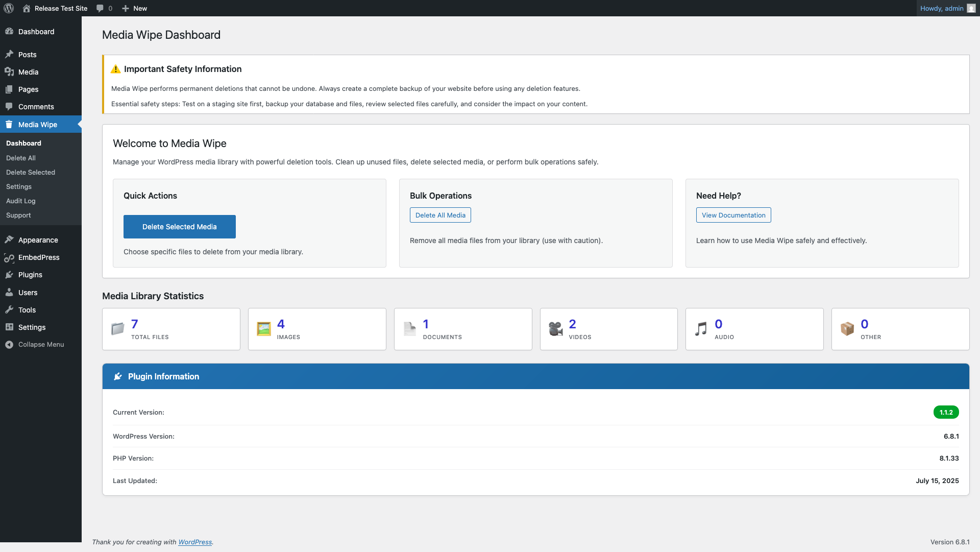Click the Dashboard gauge icon in sidebar
The height and width of the screenshot is (552, 980).
click(x=9, y=32)
